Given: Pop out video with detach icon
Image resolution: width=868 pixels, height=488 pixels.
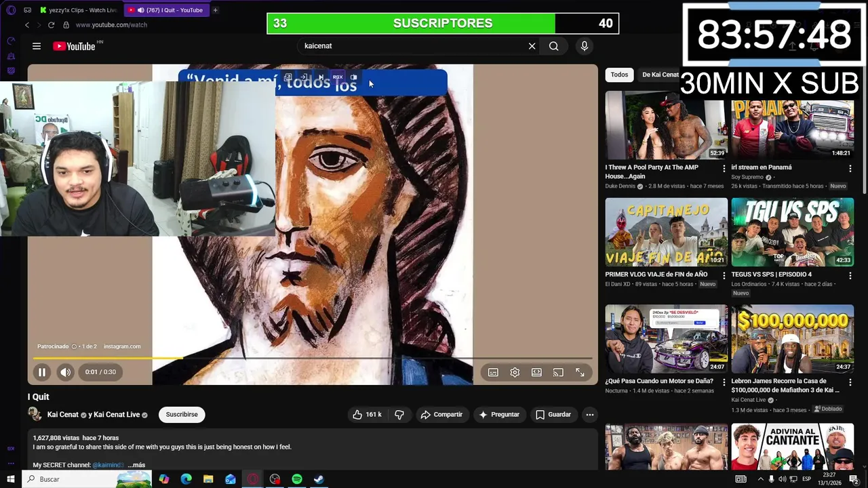Looking at the screenshot, I should point(288,77).
